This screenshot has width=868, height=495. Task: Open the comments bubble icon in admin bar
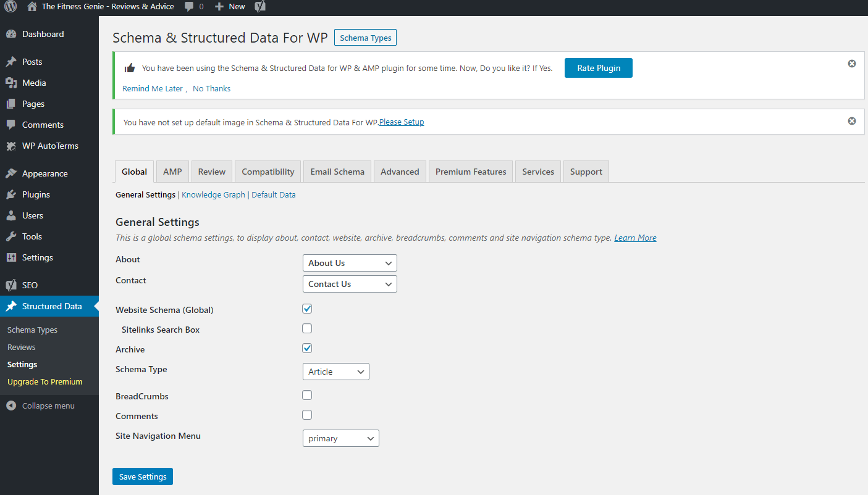click(x=189, y=7)
